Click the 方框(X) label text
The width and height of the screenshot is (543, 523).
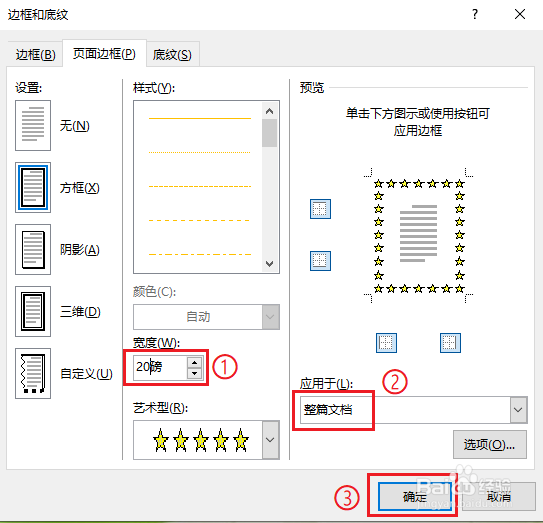[80, 188]
